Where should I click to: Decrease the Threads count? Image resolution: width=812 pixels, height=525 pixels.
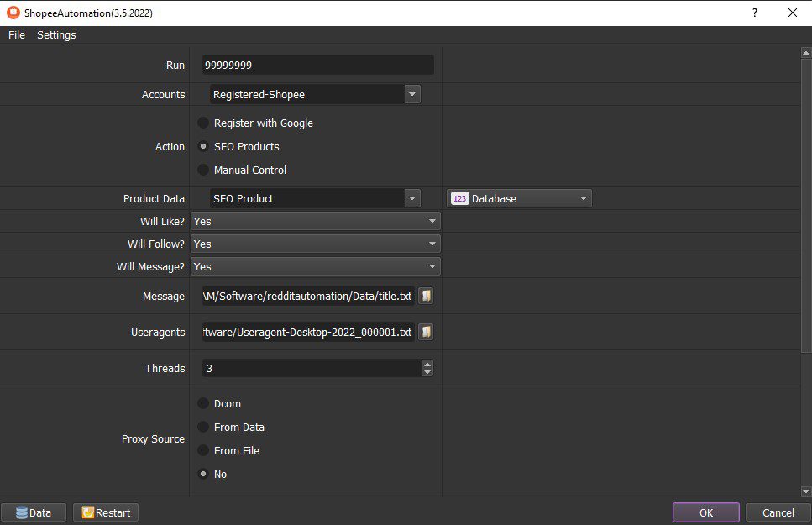pos(427,373)
